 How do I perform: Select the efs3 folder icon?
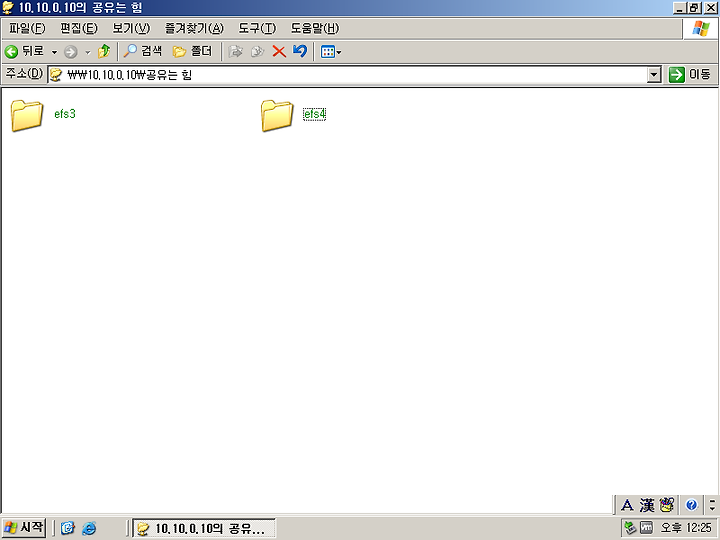coord(27,115)
